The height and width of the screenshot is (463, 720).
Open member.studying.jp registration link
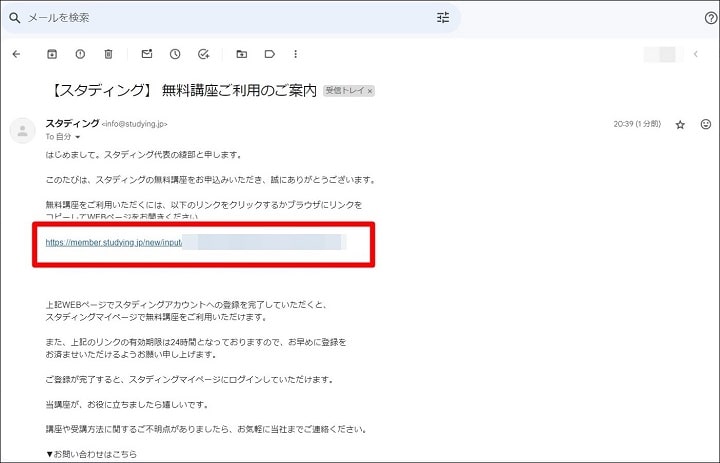click(113, 243)
